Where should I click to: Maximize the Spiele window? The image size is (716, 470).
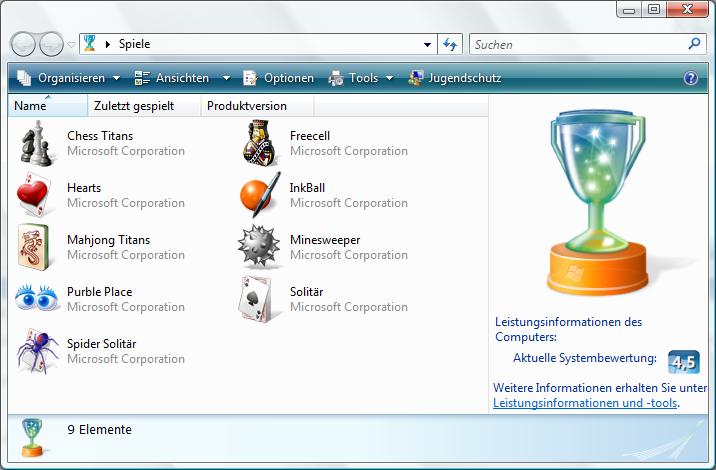click(654, 9)
